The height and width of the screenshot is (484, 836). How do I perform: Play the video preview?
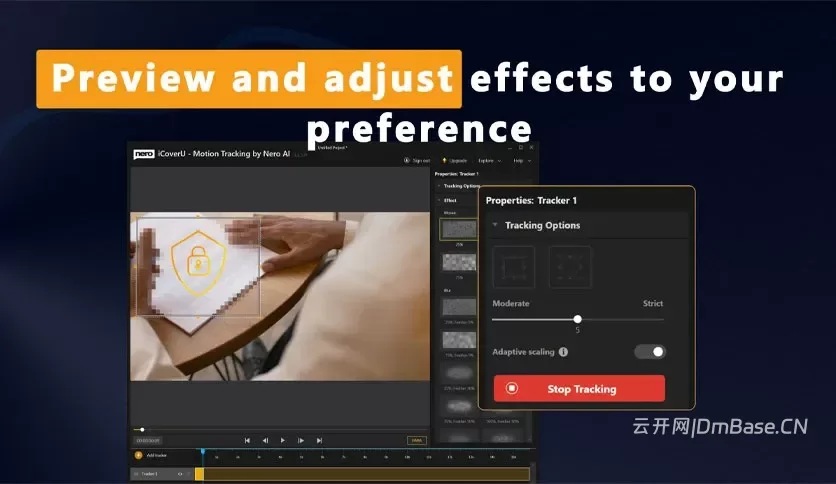point(283,440)
